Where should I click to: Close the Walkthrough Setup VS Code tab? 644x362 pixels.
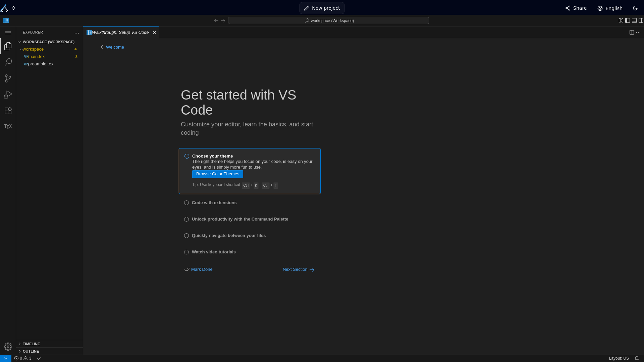pos(154,33)
